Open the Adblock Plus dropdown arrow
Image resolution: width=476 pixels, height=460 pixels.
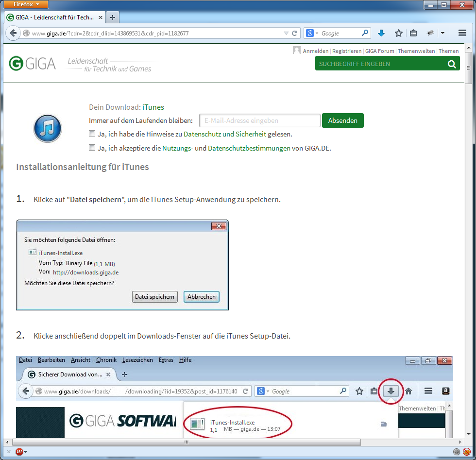click(25, 452)
